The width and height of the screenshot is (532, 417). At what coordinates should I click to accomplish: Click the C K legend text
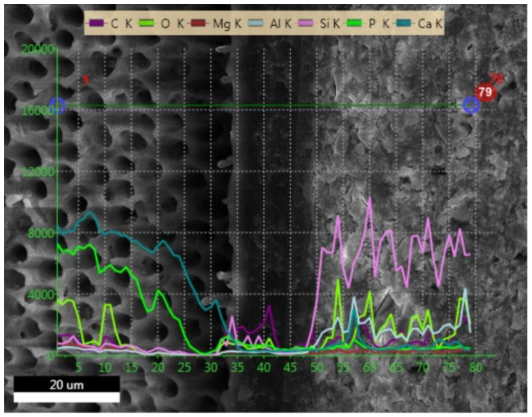(x=121, y=24)
